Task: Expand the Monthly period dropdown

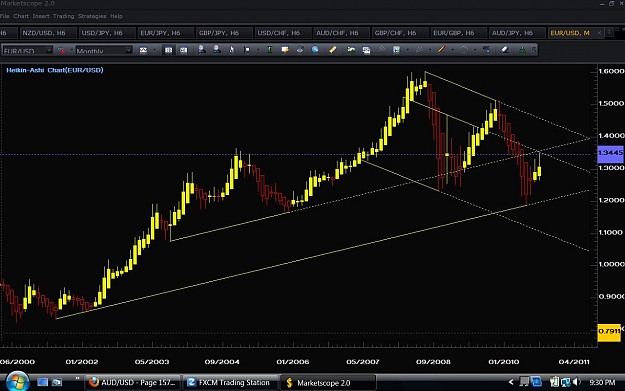Action: pos(128,50)
